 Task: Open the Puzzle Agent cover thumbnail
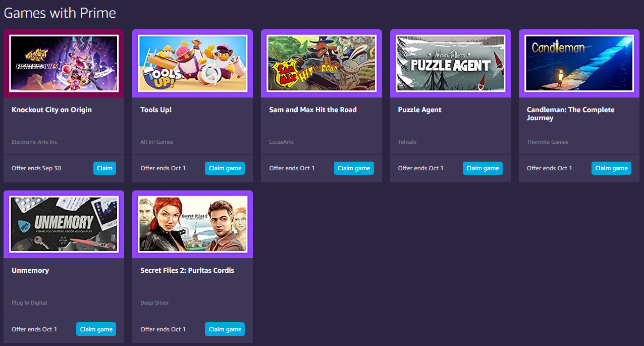pos(450,63)
